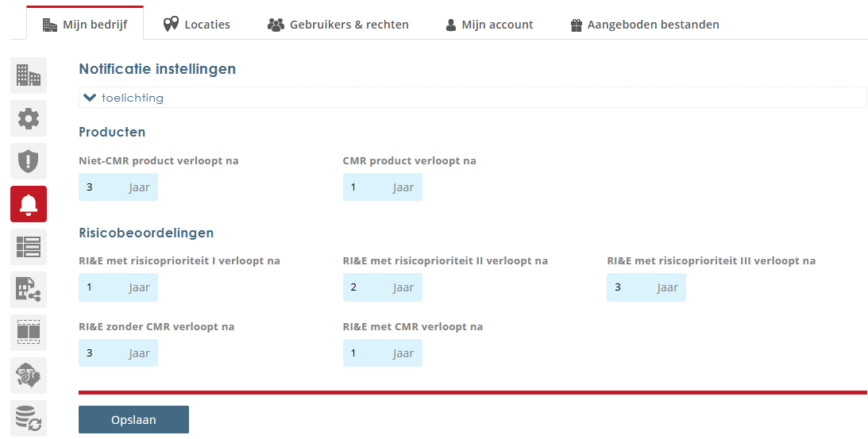Open the Aangeboden bestanden tab
The image size is (868, 439).
(x=644, y=25)
